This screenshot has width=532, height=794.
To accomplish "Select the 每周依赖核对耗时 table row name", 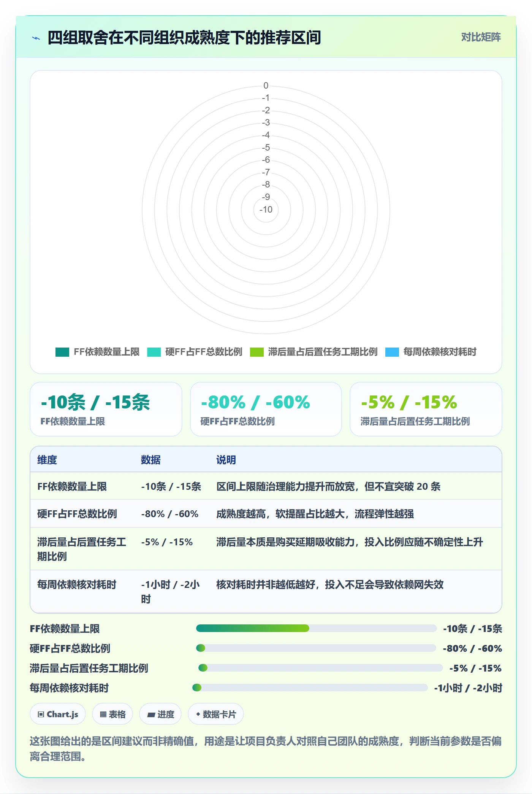I will coord(77,584).
